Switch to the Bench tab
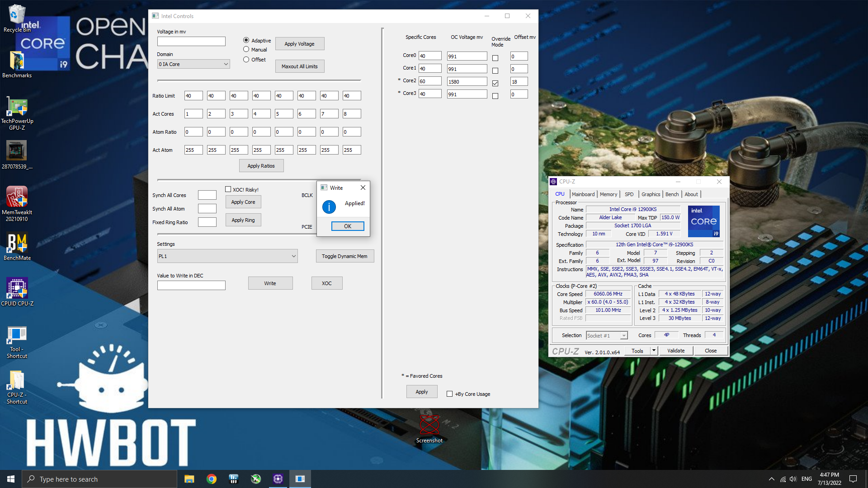This screenshot has width=868, height=488. coord(672,194)
